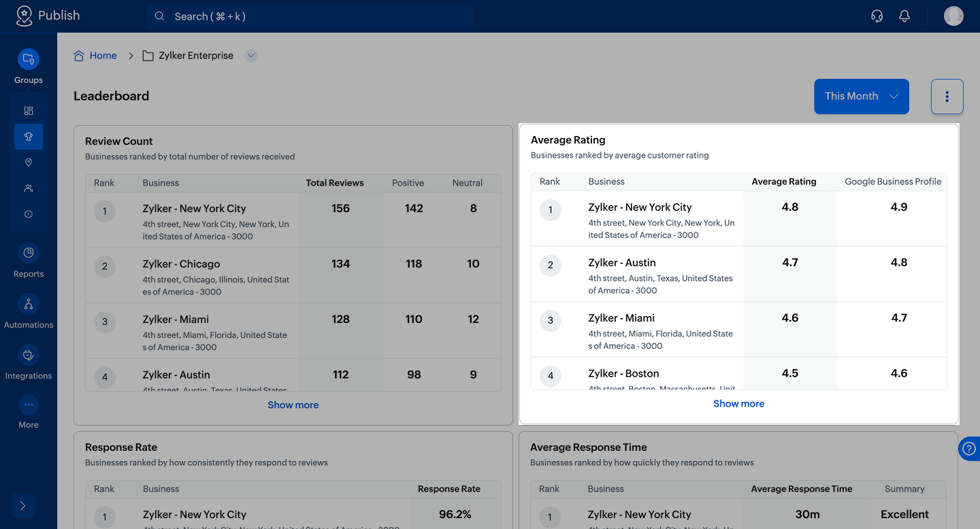Open the More menu in sidebar
Screen dimensions: 980x529
pos(29,406)
